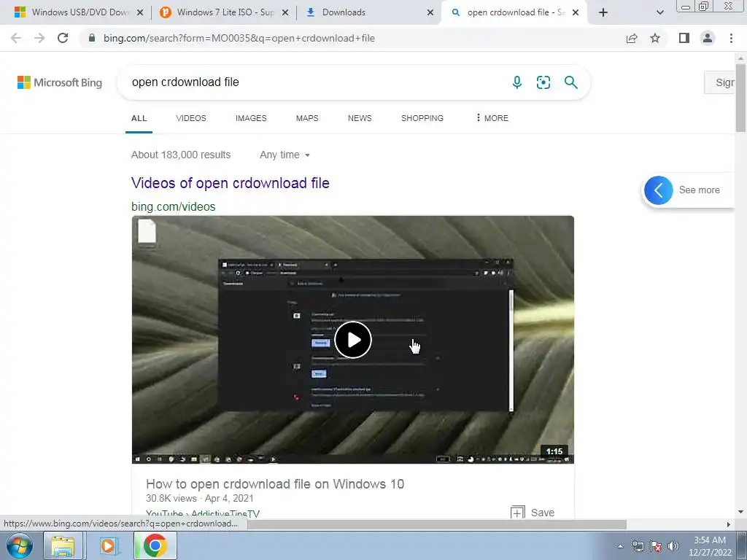The height and width of the screenshot is (560, 747).
Task: Play the crdownload video
Action: pos(352,340)
